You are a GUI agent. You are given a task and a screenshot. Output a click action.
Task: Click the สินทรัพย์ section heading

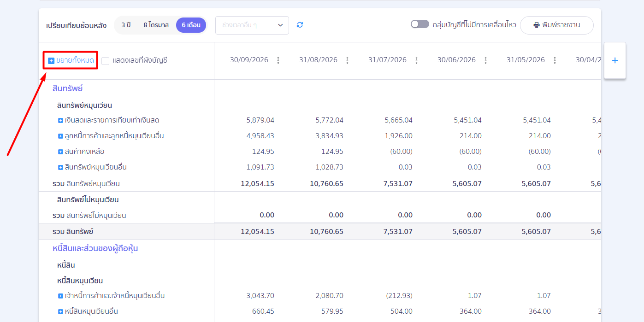[68, 88]
